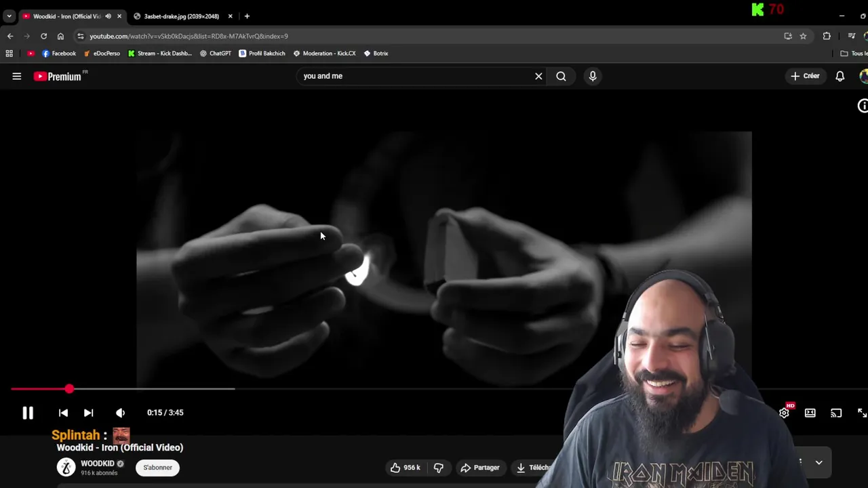This screenshot has width=868, height=488.
Task: Open the Stream - Kick Dashboard bookmark
Action: pos(159,54)
